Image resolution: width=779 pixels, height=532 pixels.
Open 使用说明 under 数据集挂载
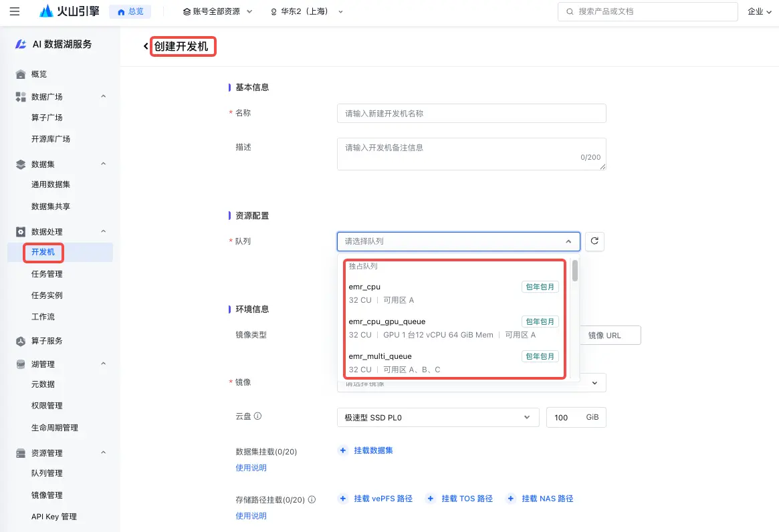251,468
